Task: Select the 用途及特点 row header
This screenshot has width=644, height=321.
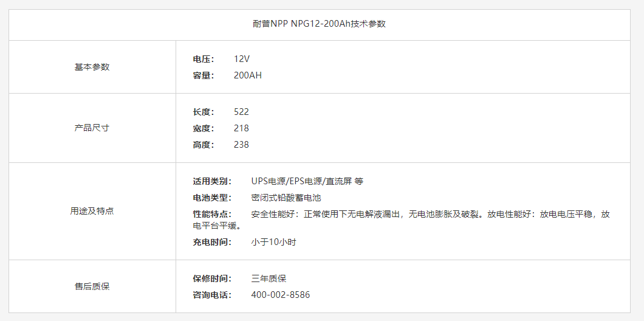Action: click(x=92, y=212)
